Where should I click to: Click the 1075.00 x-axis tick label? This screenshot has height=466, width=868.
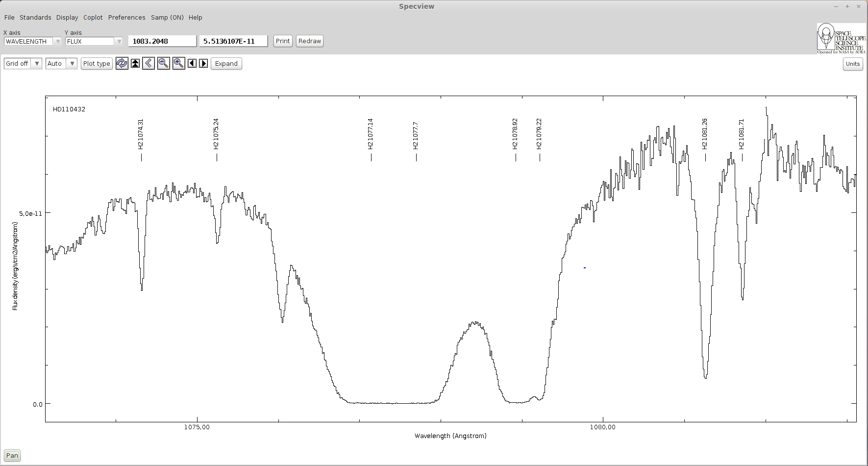click(197, 427)
